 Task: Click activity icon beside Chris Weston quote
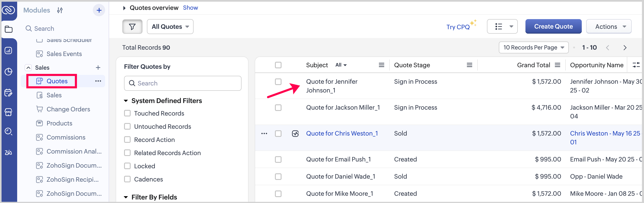tap(295, 134)
